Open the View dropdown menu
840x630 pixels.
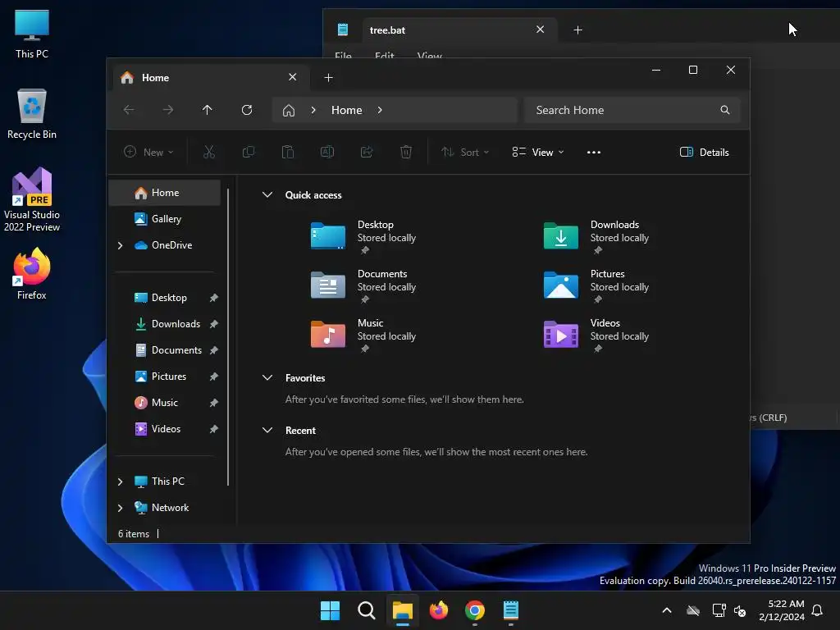pyautogui.click(x=538, y=152)
